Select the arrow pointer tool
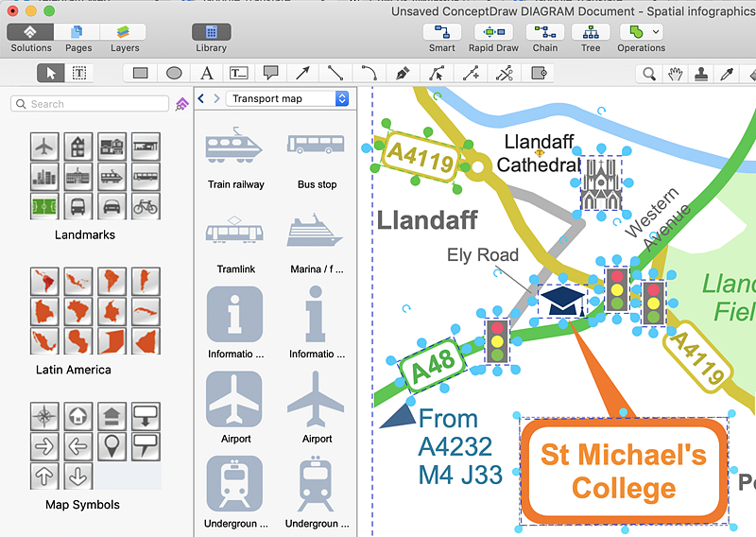756x537 pixels. (51, 74)
